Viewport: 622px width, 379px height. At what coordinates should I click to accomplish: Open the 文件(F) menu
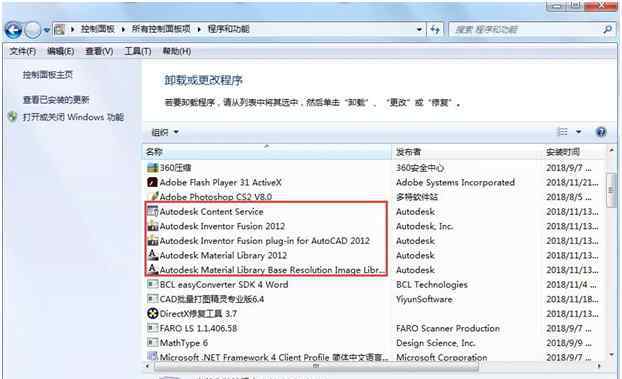coord(23,51)
